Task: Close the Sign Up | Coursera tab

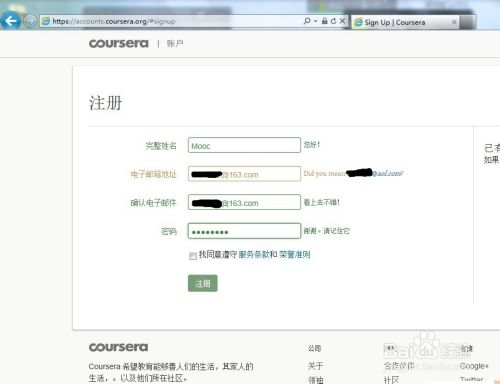Action: pyautogui.click(x=454, y=22)
